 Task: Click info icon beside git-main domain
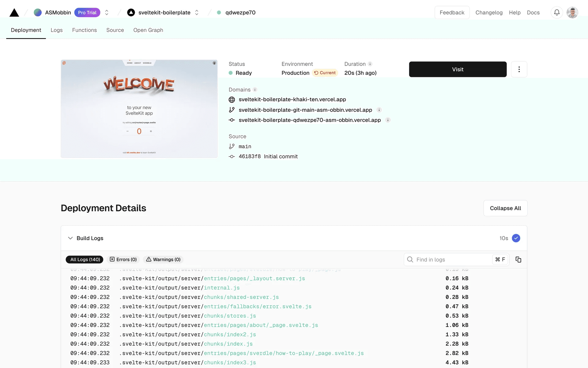[379, 110]
